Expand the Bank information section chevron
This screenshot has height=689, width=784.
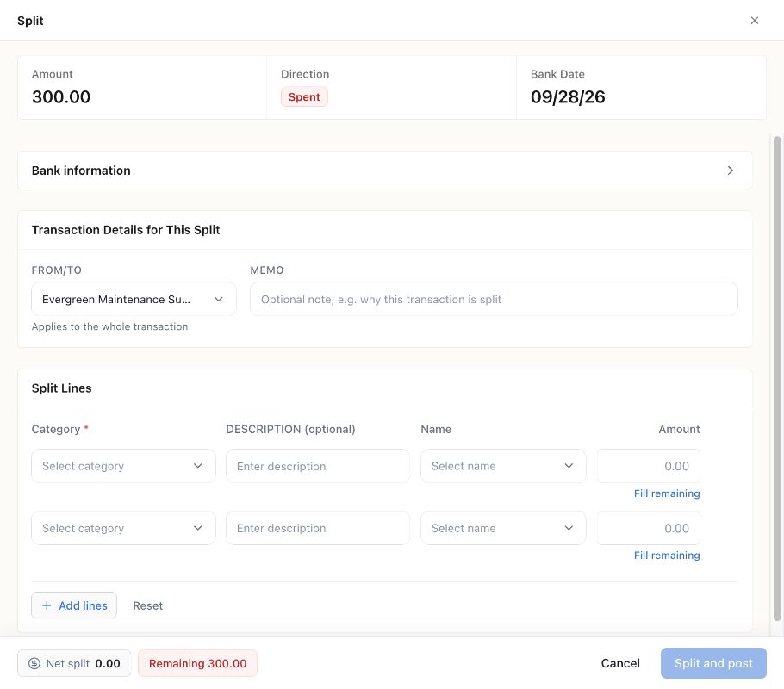[730, 171]
